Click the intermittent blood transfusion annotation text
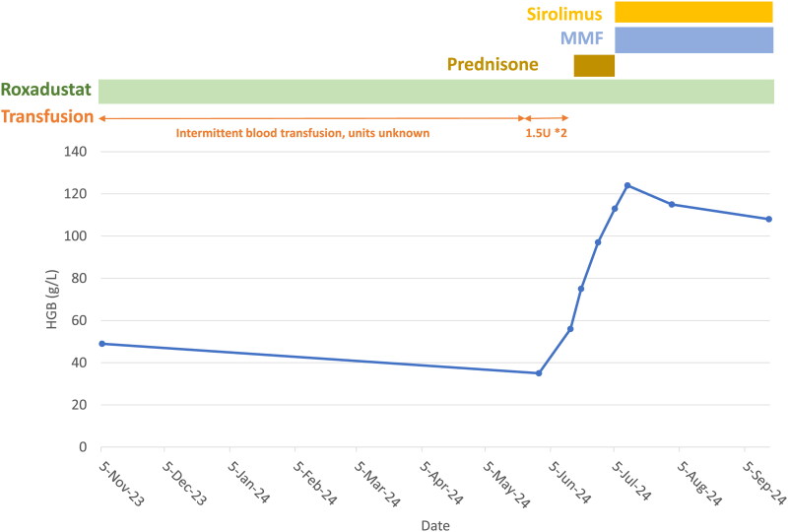Screen dimensions: 788x532 coord(302,133)
